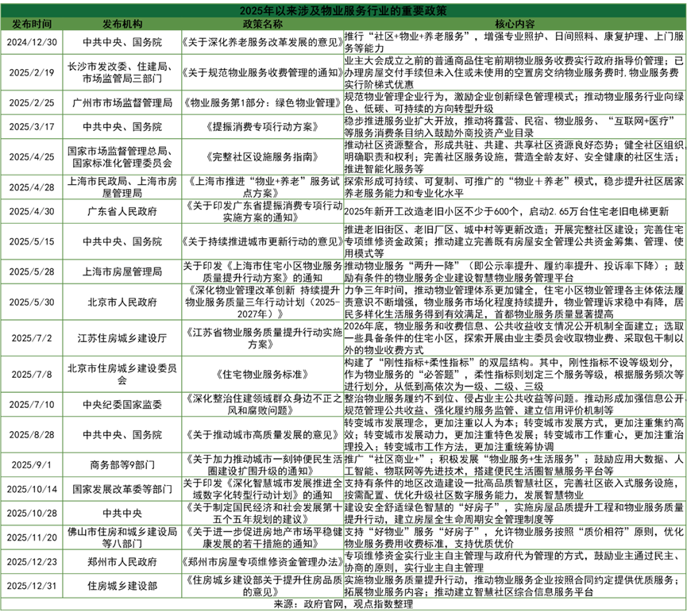The height and width of the screenshot is (616, 687).
Task: Select the '发布时间' column header
Action: 32,24
